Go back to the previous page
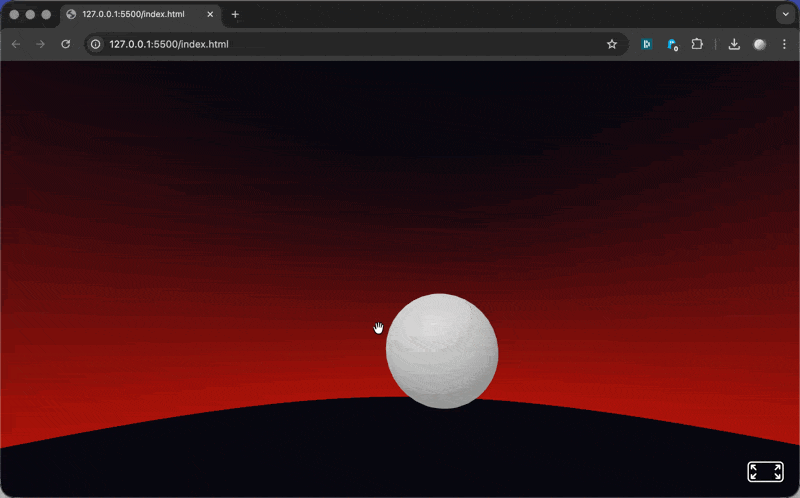Screen dimensions: 800x498 (16, 44)
